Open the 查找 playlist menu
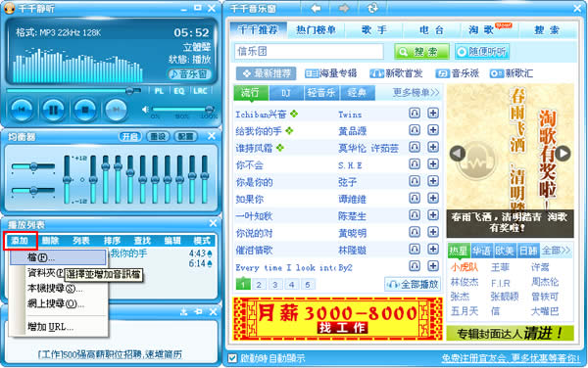Screen dimensions: 588x368 (142, 241)
